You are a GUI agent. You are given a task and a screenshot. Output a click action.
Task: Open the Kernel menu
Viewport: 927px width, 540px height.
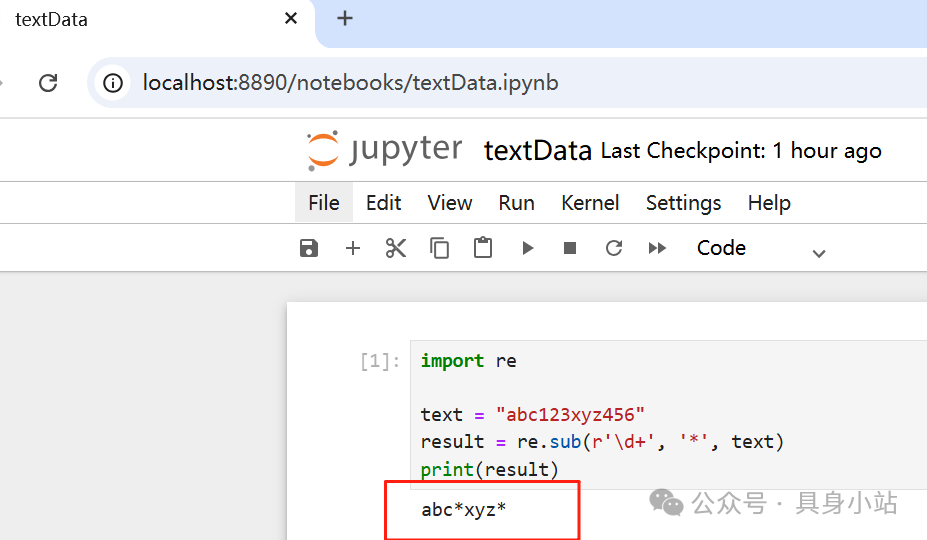pyautogui.click(x=590, y=203)
